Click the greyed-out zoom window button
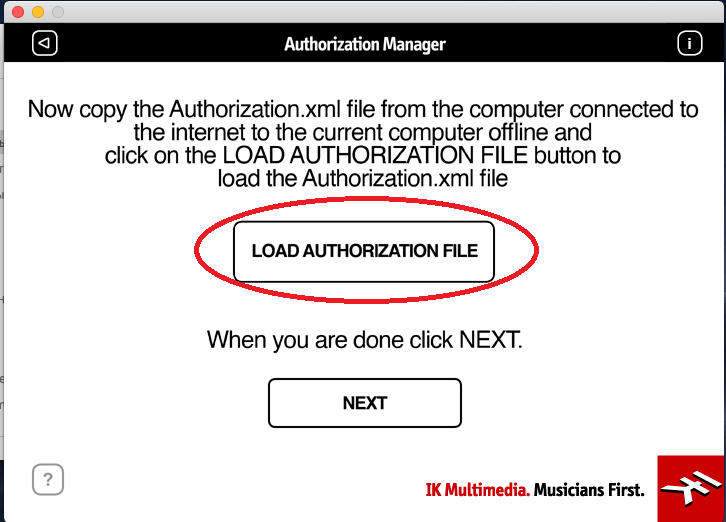Viewport: 726px width, 522px height. [x=58, y=12]
